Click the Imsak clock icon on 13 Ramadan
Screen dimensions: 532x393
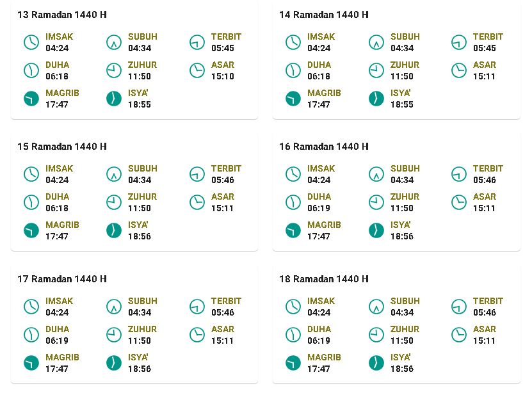[x=31, y=42]
